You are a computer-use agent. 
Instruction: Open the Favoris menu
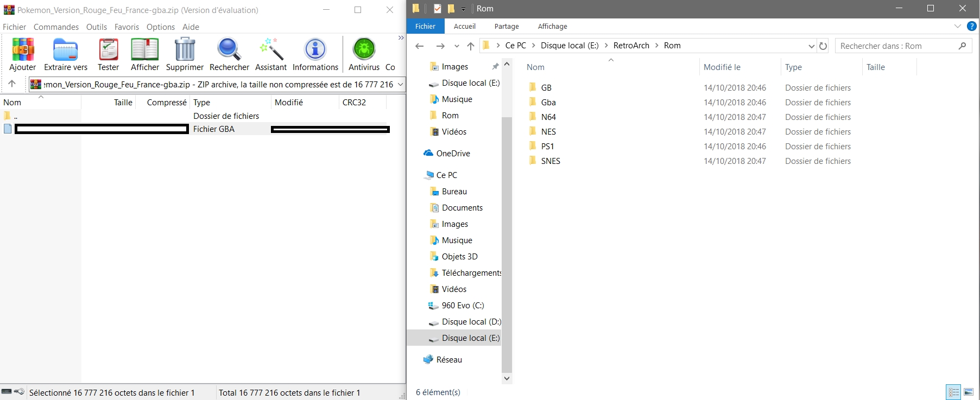(x=127, y=27)
